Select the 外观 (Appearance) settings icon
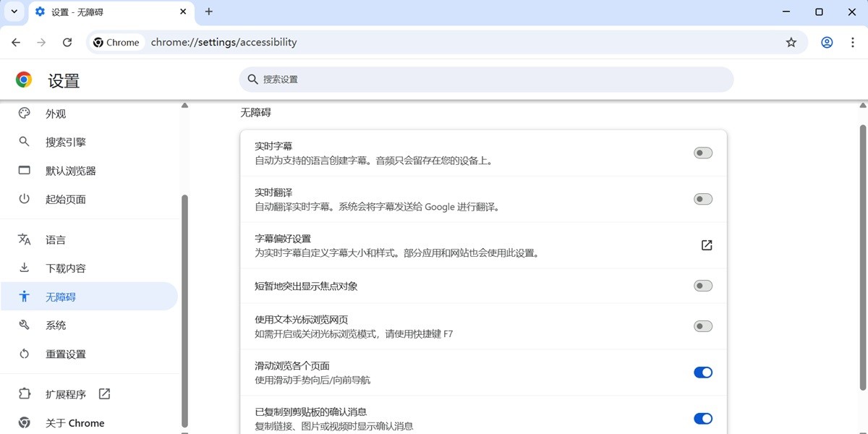 pos(24,114)
